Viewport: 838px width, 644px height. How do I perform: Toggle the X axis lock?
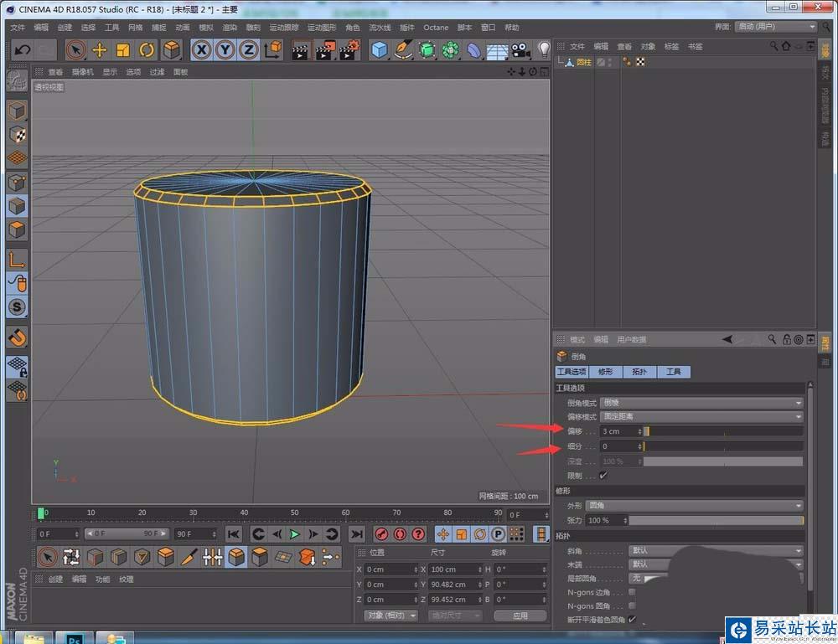click(x=201, y=50)
